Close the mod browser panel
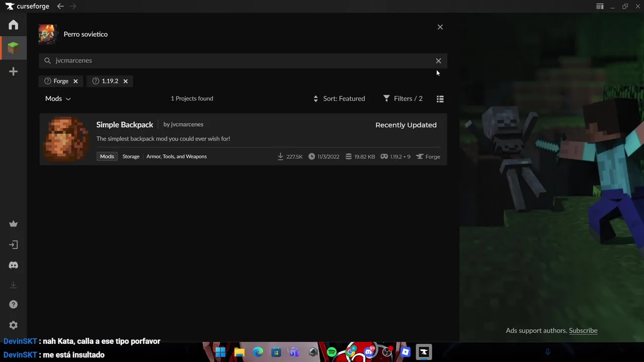Viewport: 644px width, 362px height. point(440,27)
